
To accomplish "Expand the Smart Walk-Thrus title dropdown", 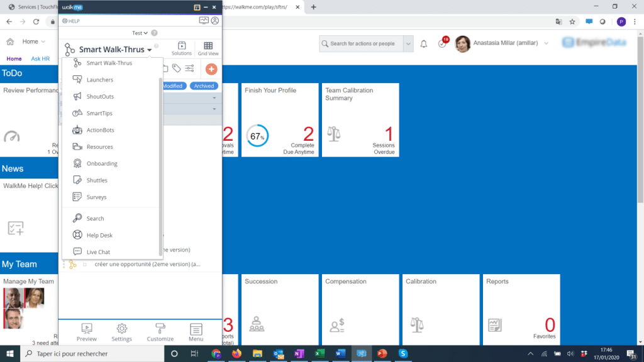I will 150,50.
